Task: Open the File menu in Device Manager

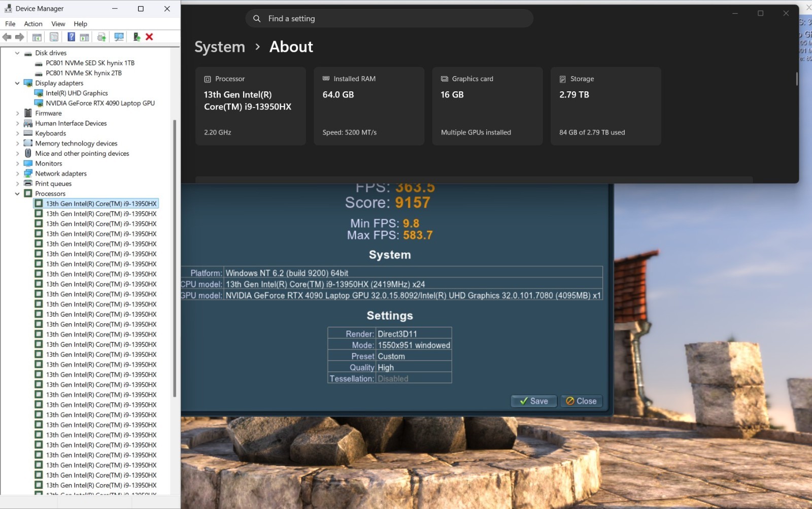Action: pos(10,24)
